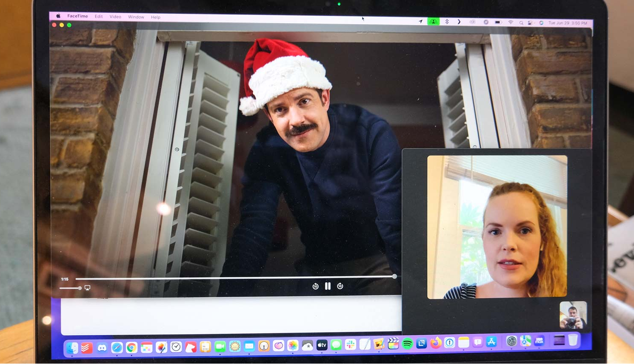Open Notes from the Dock
634x364 pixels.
[x=463, y=342]
